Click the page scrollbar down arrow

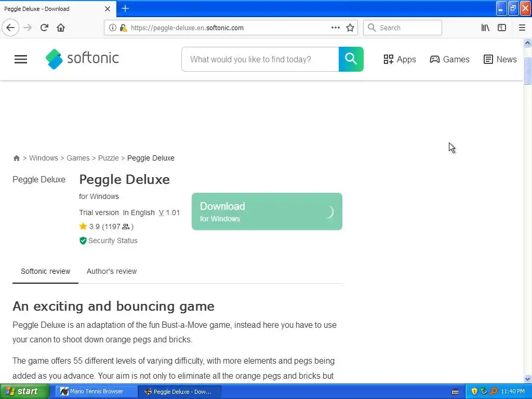tap(527, 379)
